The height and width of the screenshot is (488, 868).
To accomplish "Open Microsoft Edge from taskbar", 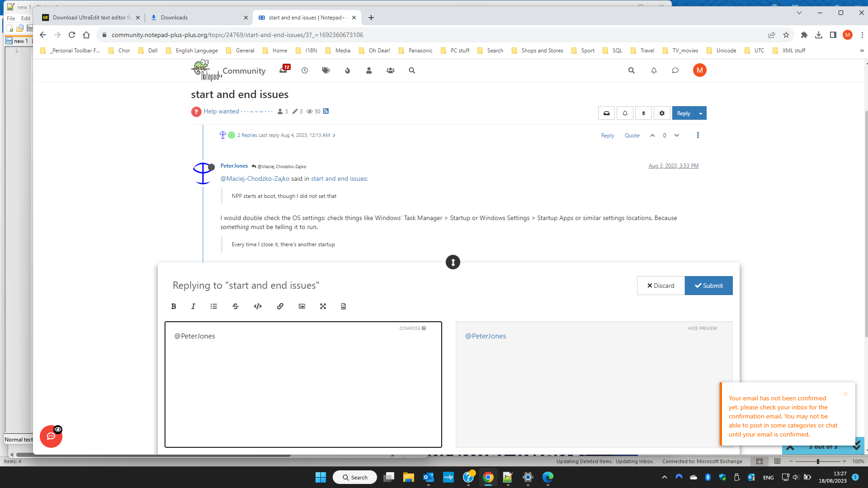I will click(548, 477).
